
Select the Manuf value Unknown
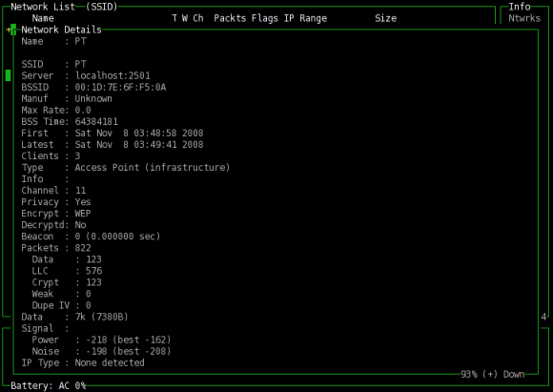pos(93,98)
